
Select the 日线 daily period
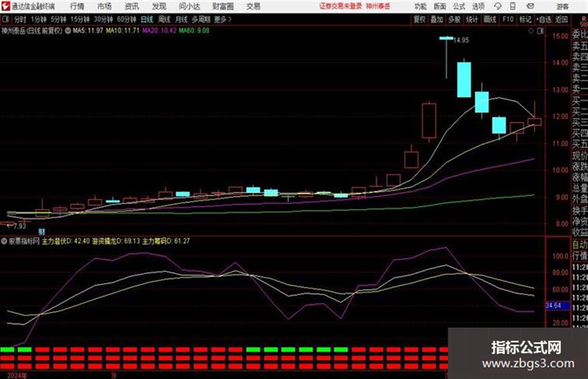click(x=147, y=19)
